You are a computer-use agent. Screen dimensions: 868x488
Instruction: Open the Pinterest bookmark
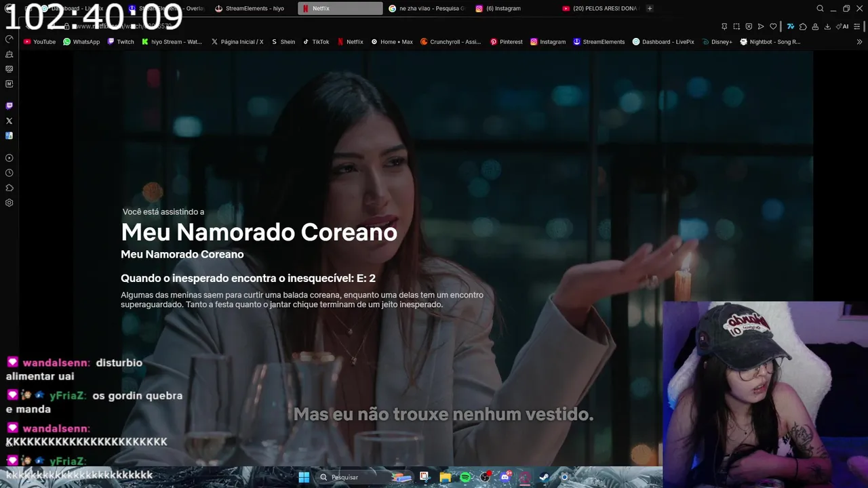506,41
